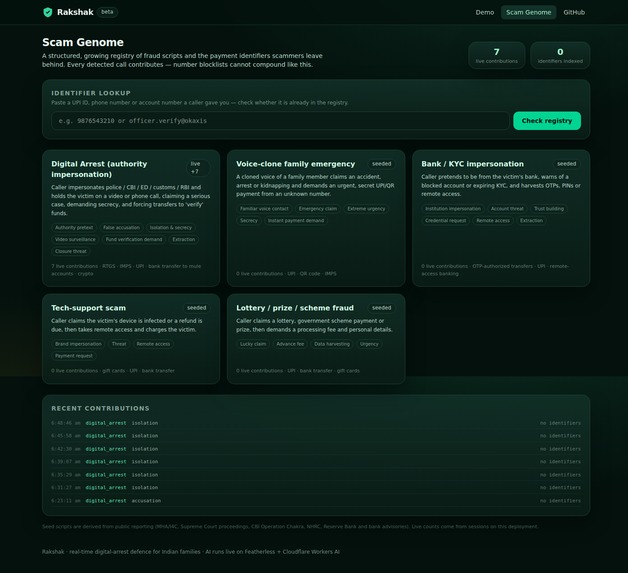Select the Emergency claim tag

tap(318, 209)
